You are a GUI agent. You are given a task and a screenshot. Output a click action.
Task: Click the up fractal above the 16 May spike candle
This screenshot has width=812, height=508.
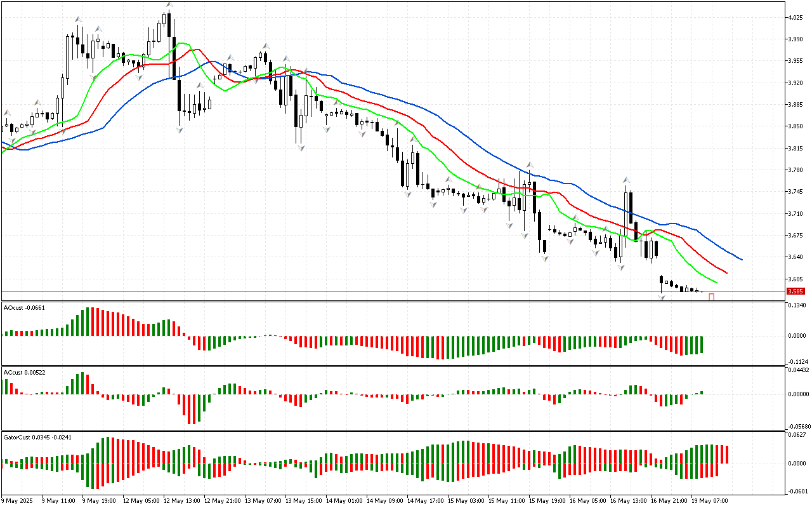(625, 180)
